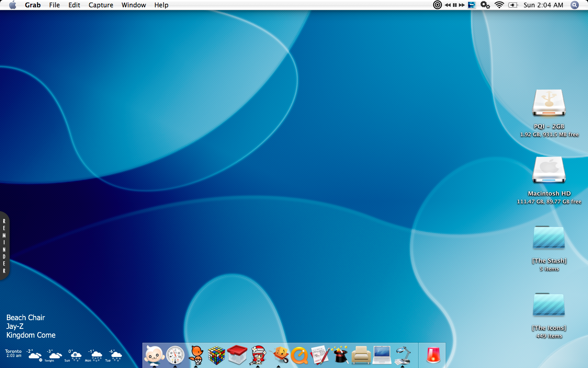Open the laptop dock icon
This screenshot has height=368, width=588.
[x=382, y=355]
